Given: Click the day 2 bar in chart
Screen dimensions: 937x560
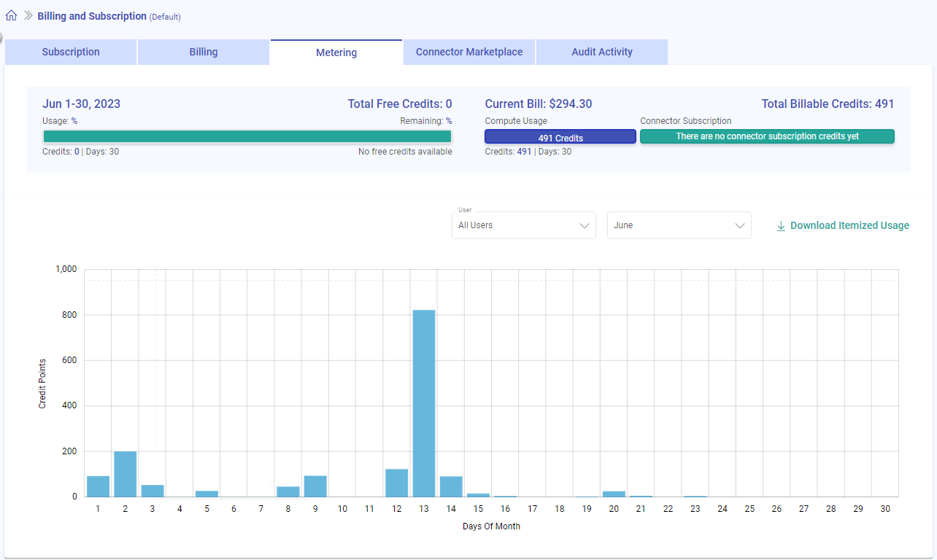Looking at the screenshot, I should tap(126, 474).
